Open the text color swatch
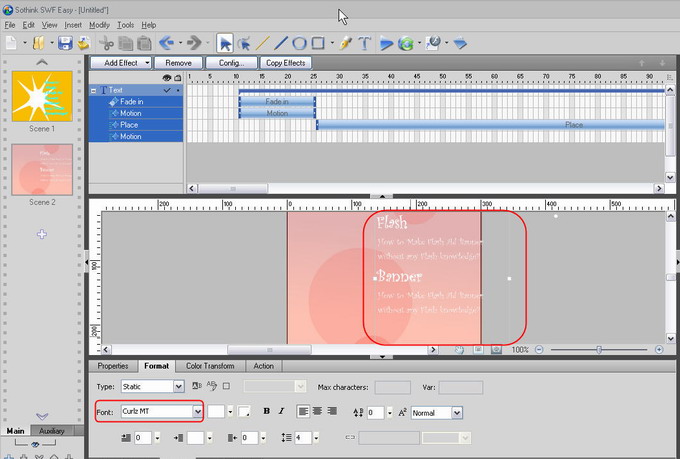 pos(244,412)
